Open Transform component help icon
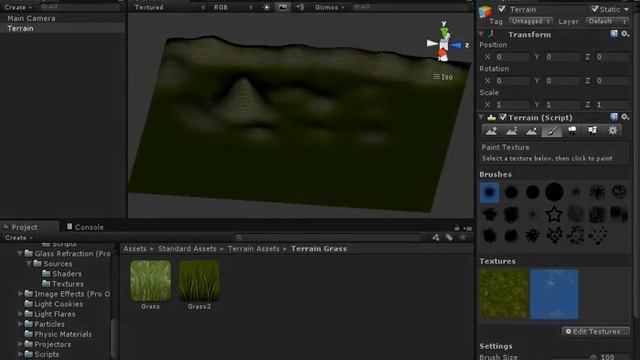Screen dimensions: 640x360 614,34
